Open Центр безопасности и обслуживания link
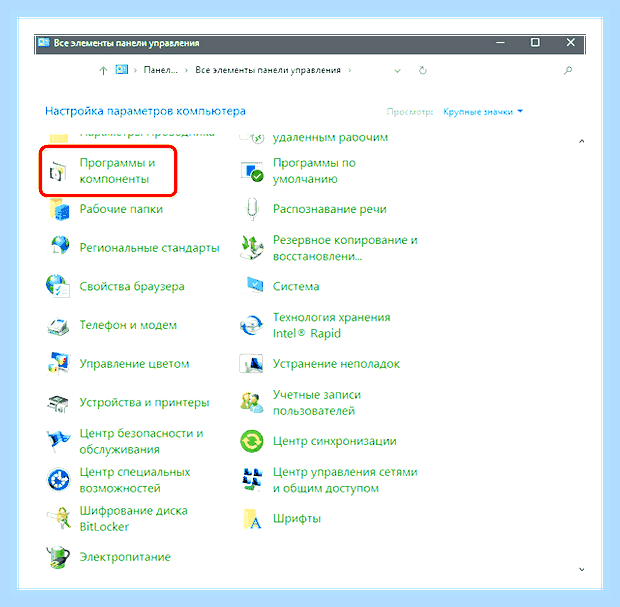This screenshot has height=607, width=620. pos(141,441)
